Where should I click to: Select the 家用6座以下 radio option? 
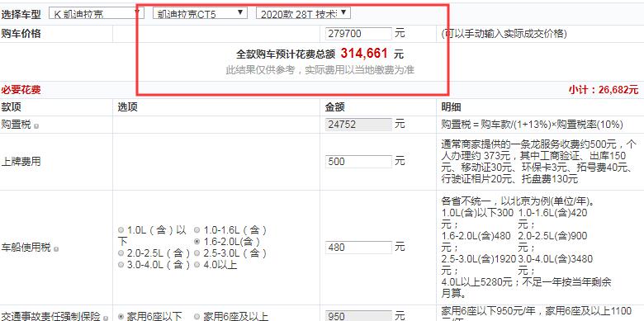(x=121, y=317)
